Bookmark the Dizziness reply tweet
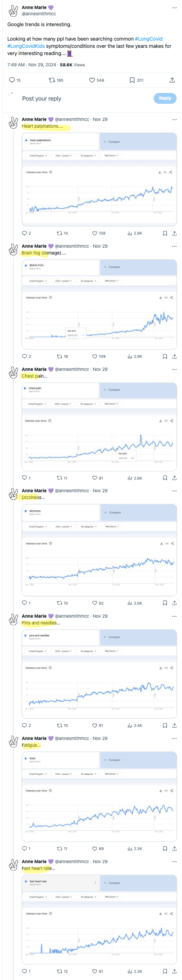This screenshot has height=980, width=182. point(165,603)
